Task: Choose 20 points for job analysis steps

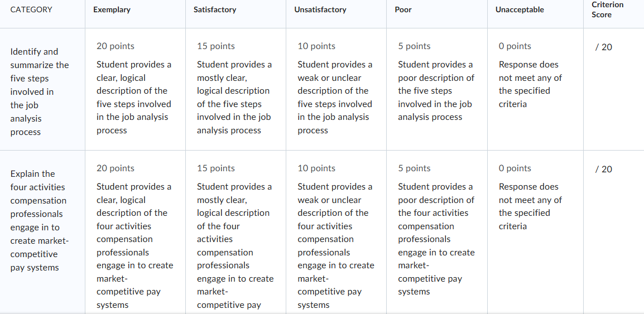Action: point(116,46)
